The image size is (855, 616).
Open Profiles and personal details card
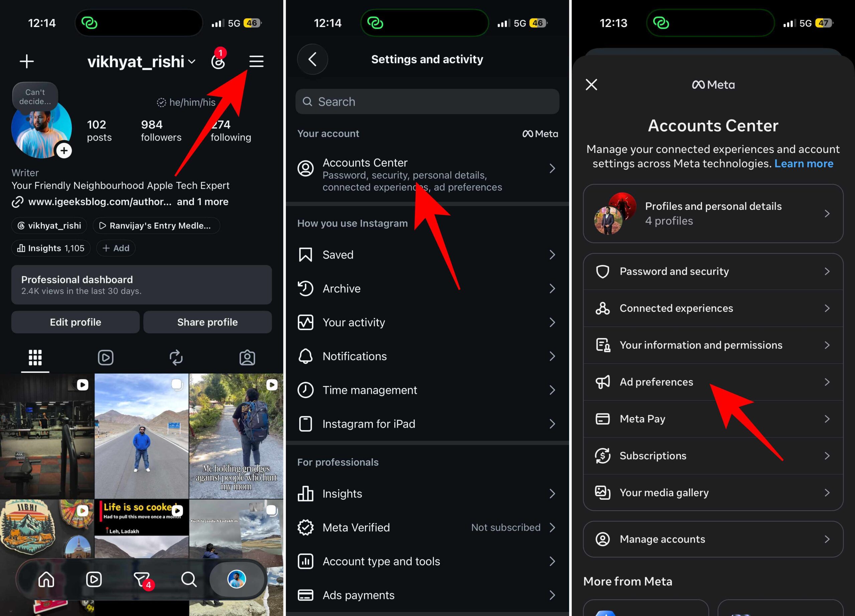(x=713, y=213)
